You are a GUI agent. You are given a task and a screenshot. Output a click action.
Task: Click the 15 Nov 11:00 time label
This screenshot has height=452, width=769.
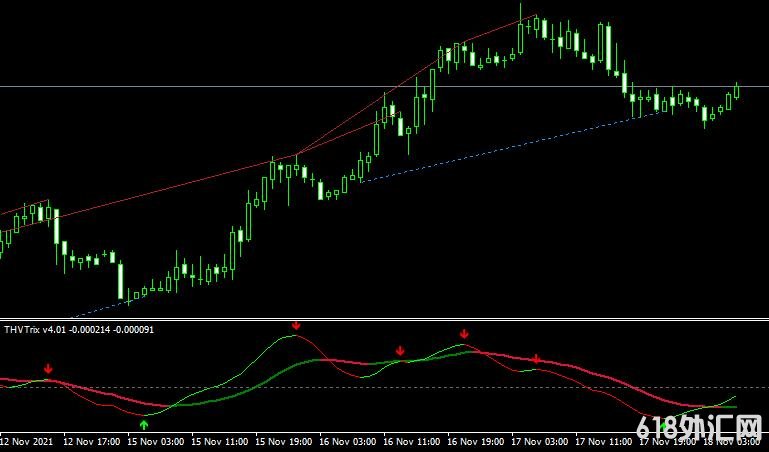[x=220, y=442]
